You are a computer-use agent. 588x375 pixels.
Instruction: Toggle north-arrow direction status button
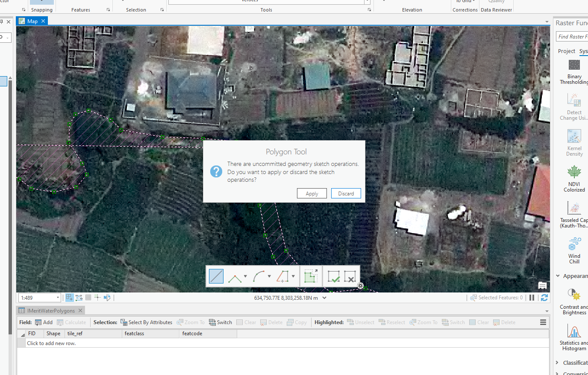[x=107, y=298]
